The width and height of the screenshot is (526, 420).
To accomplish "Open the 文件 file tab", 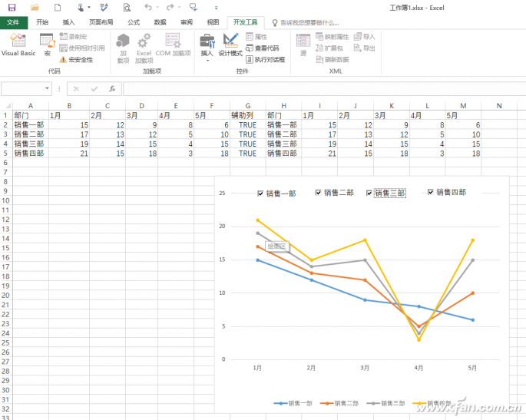I will tap(13, 22).
